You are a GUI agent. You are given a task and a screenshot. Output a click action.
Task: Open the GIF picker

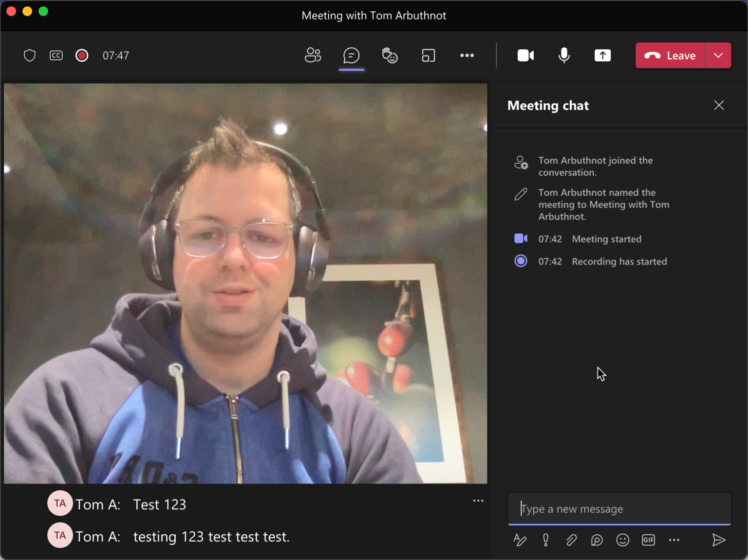(x=648, y=540)
